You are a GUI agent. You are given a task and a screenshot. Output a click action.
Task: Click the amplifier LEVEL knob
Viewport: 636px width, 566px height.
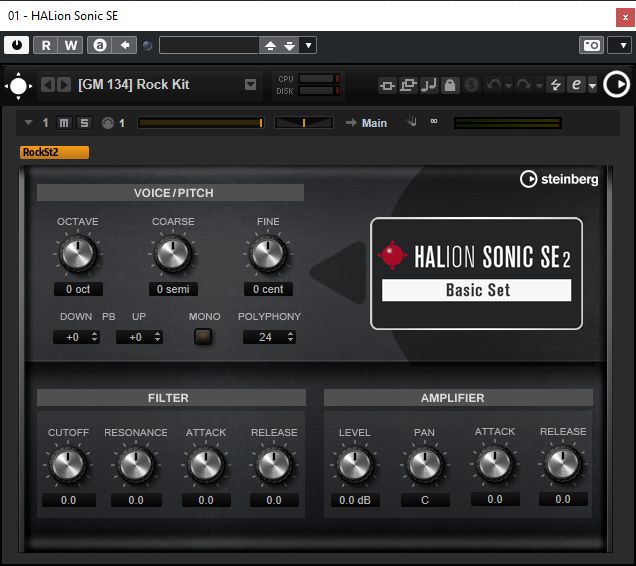[x=355, y=465]
